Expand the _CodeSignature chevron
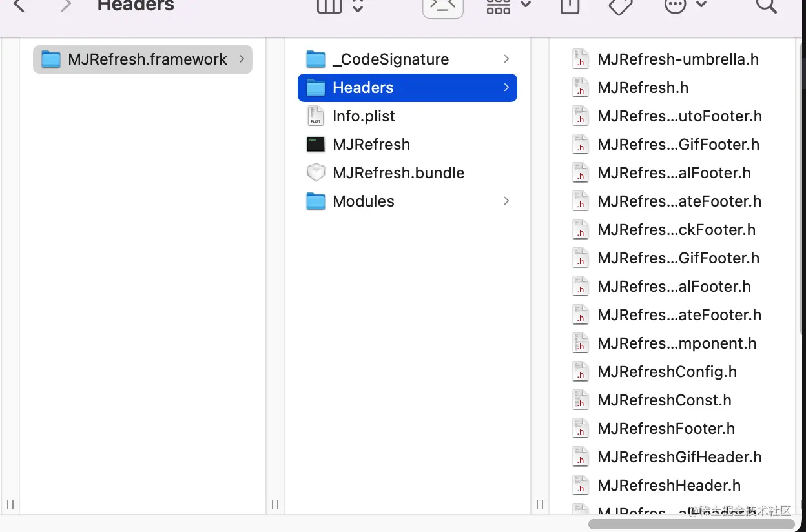 click(506, 59)
